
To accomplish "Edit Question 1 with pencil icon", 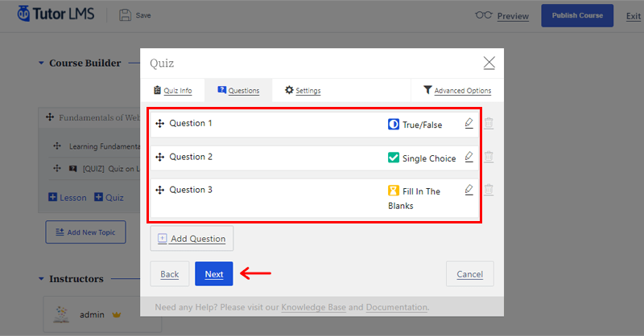I will [469, 123].
